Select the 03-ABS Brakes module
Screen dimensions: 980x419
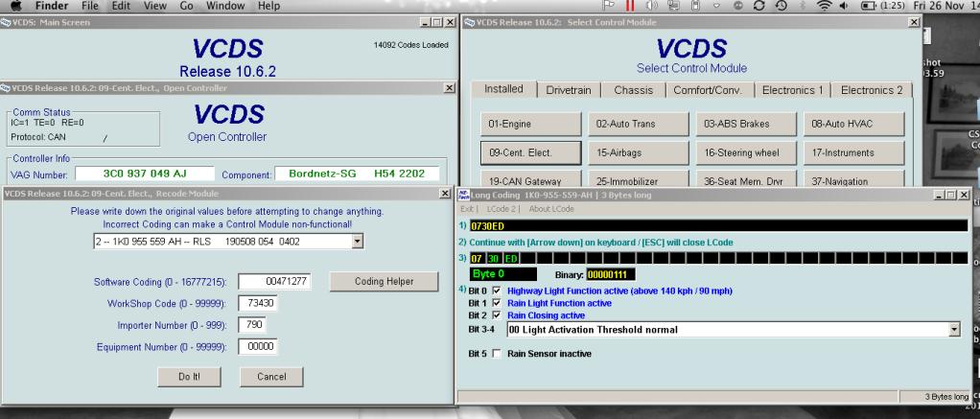[x=746, y=124]
